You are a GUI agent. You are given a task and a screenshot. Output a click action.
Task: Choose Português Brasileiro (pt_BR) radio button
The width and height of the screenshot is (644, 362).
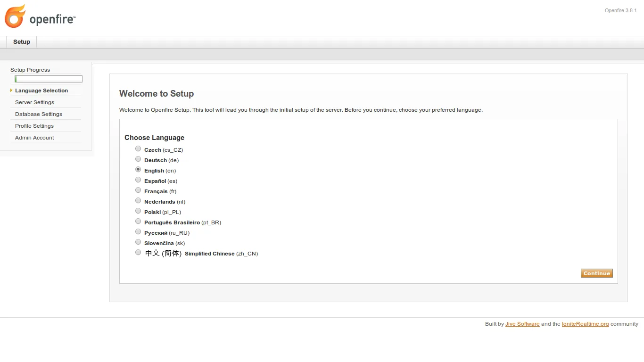tap(138, 222)
